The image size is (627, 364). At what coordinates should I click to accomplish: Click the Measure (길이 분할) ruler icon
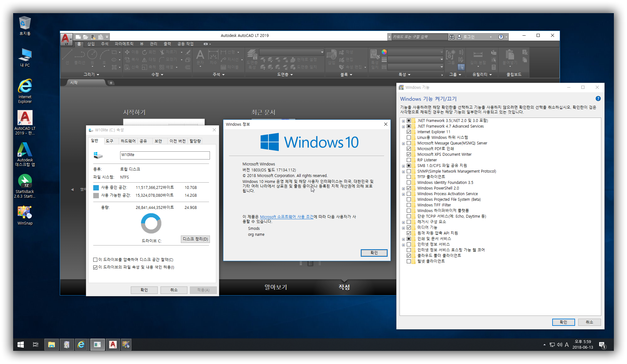pyautogui.click(x=478, y=54)
